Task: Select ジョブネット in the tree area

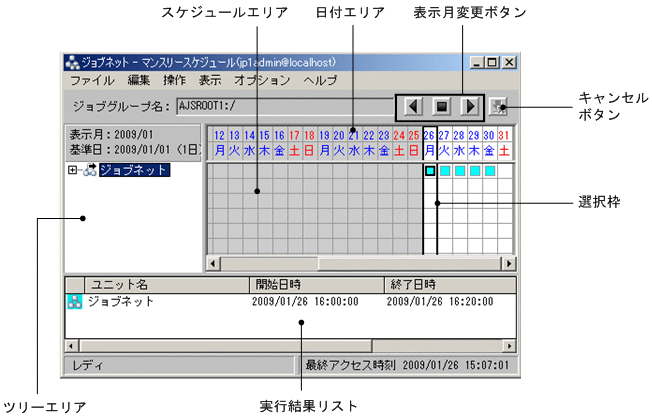Action: click(x=134, y=170)
